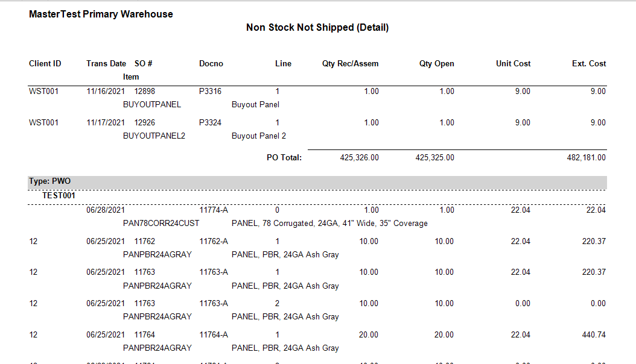Click the BUYOUTPANEL2 item code
Image resolution: width=636 pixels, height=364 pixels.
pos(154,136)
